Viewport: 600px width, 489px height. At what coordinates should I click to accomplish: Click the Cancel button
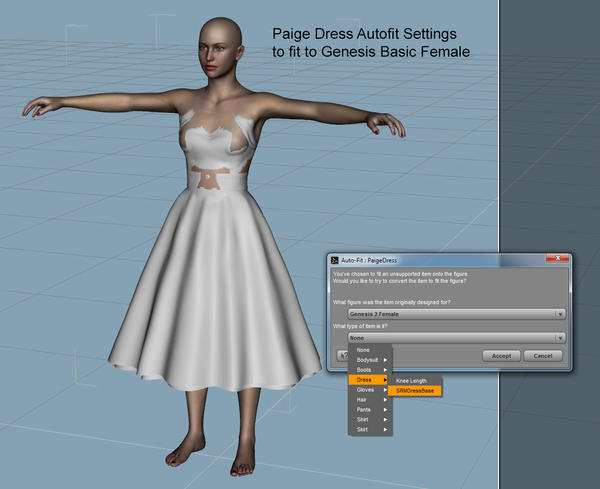point(543,356)
